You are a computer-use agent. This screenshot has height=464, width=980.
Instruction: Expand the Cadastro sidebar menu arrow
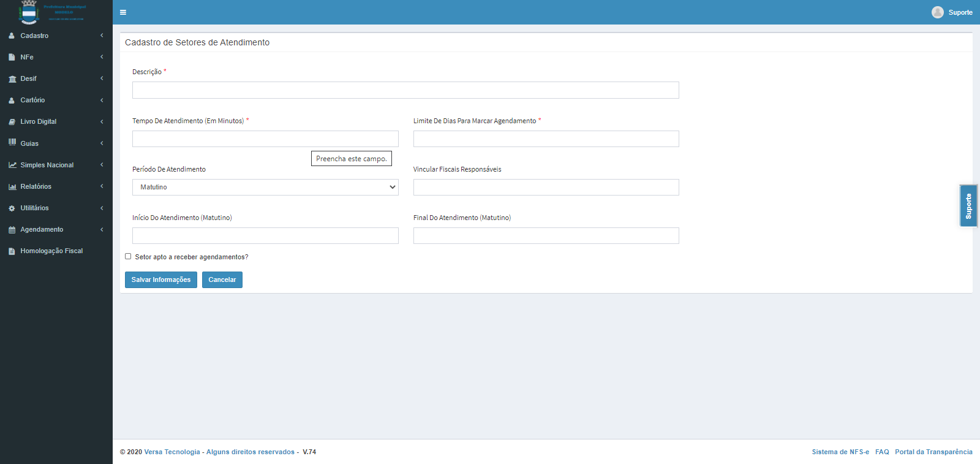(102, 36)
